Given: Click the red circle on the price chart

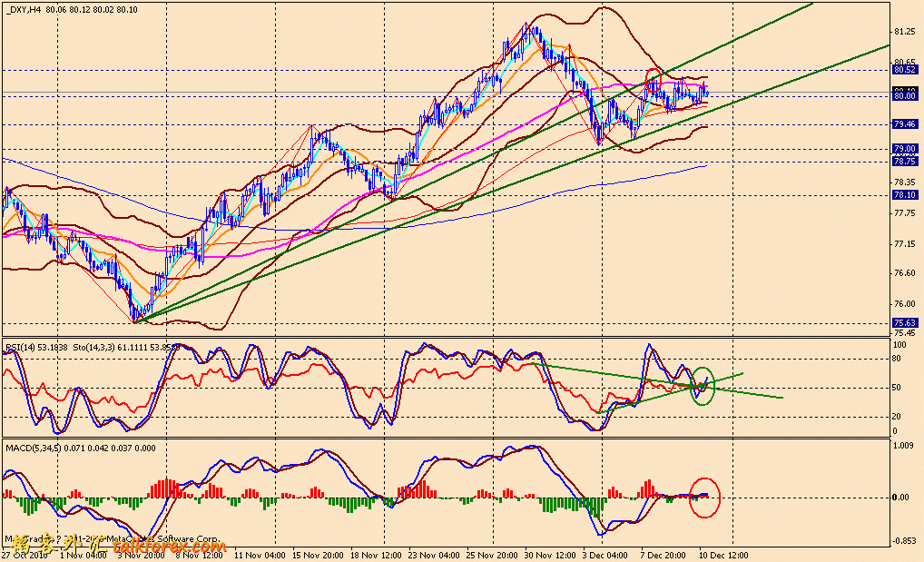Looking at the screenshot, I should coord(653,76).
